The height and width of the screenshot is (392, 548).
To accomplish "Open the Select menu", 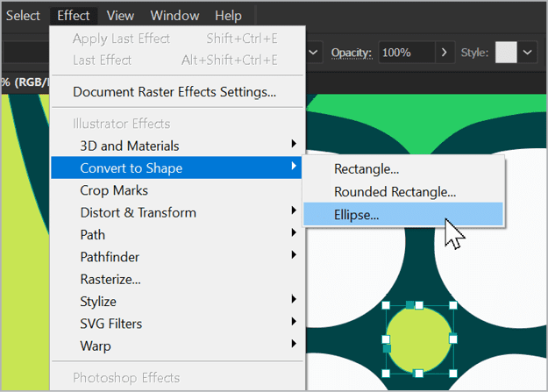I will pos(23,16).
